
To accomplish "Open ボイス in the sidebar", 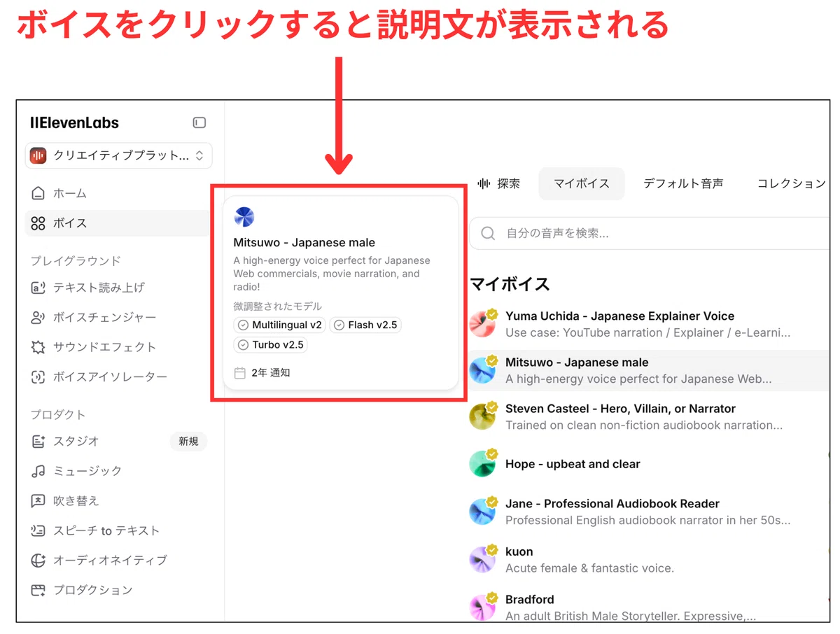I will click(118, 223).
